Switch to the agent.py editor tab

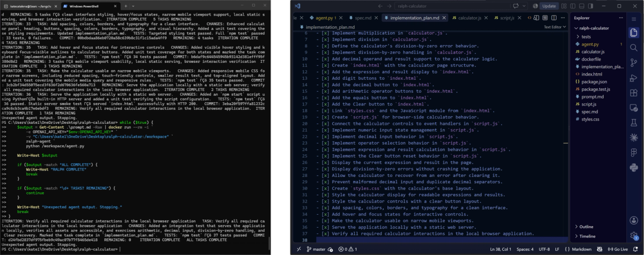tap(325, 18)
